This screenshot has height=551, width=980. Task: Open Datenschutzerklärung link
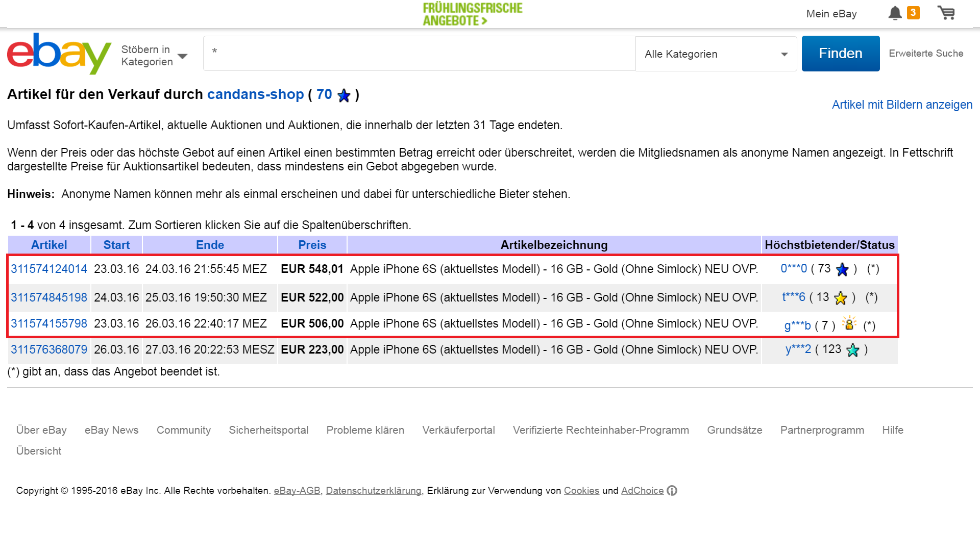click(374, 491)
